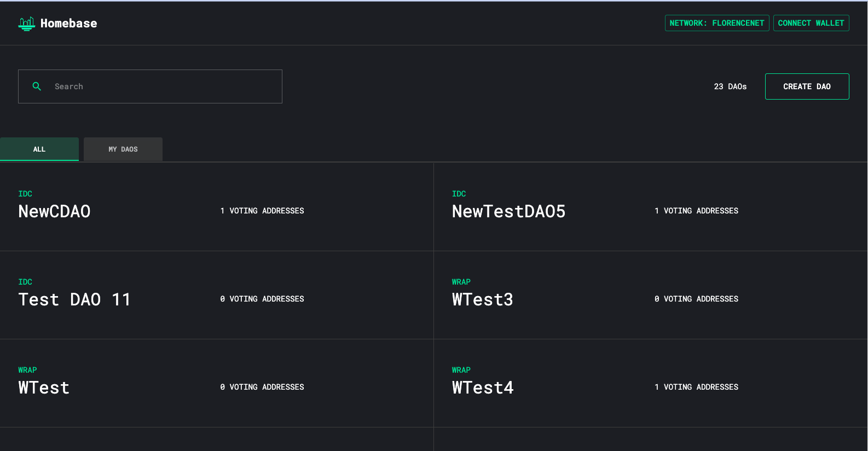Open the Network: Florencenet selector
This screenshot has width=868, height=451.
(716, 23)
